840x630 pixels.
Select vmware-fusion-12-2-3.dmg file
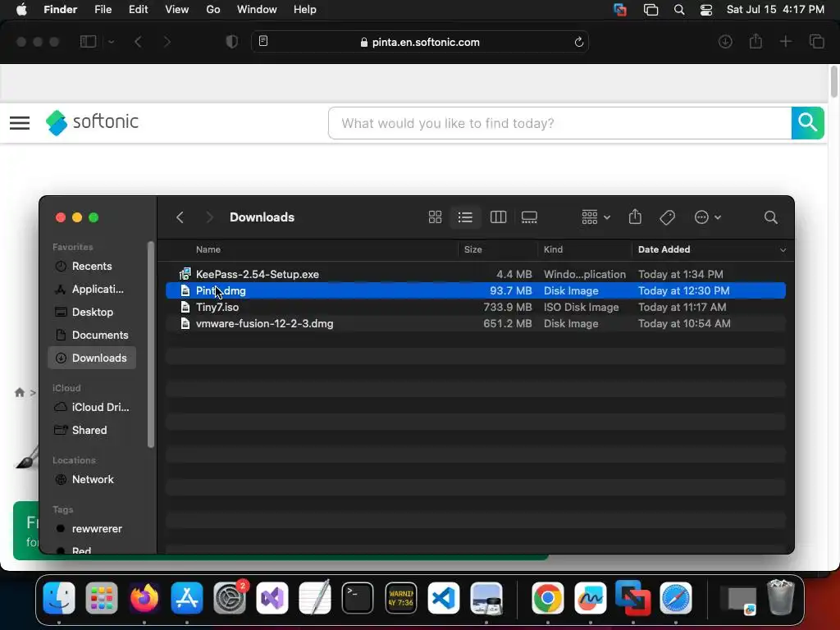pos(476,323)
